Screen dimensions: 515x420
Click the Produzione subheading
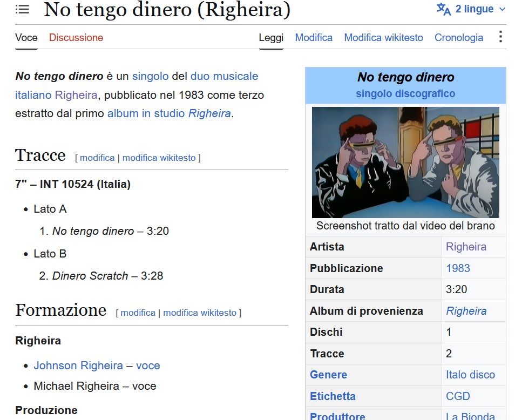(x=46, y=410)
